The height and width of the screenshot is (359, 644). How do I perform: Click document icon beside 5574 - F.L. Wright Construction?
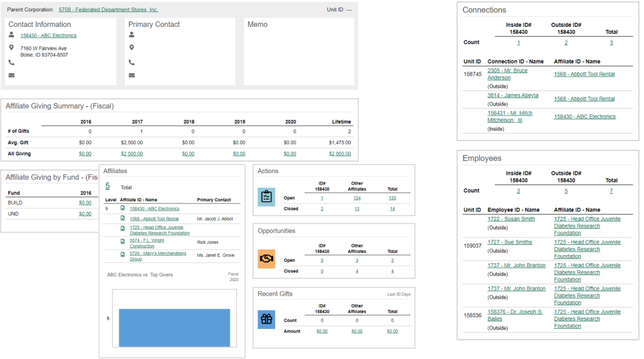pos(122,241)
